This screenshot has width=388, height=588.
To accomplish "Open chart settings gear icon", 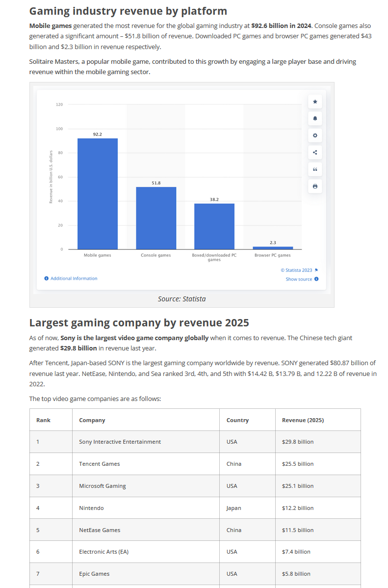I will 315,135.
